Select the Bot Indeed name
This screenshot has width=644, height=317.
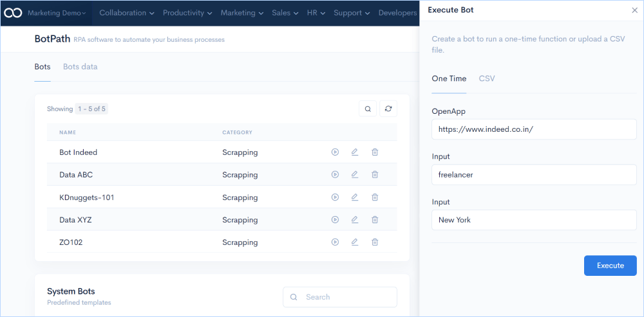point(78,152)
